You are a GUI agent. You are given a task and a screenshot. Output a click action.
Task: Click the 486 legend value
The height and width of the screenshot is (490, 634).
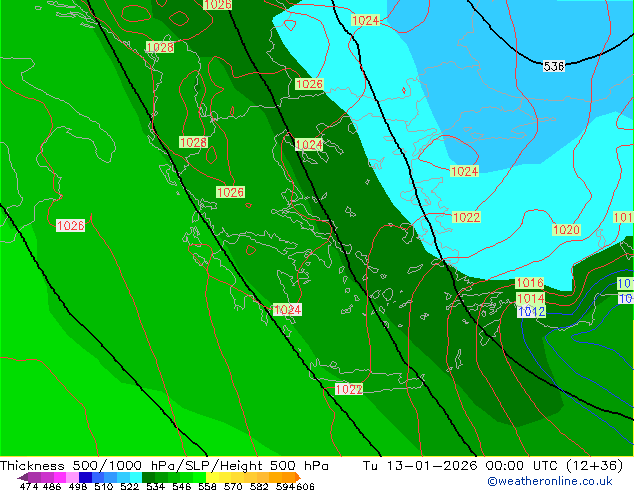[x=52, y=486]
